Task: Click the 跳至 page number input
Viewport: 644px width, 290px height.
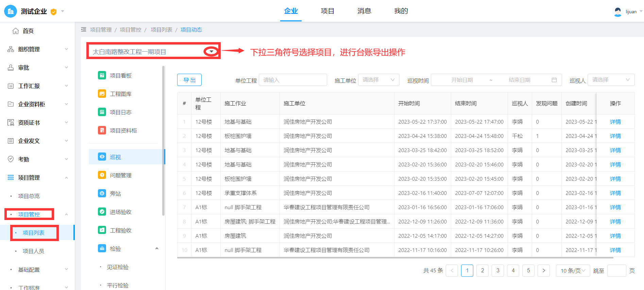Action: coord(616,271)
